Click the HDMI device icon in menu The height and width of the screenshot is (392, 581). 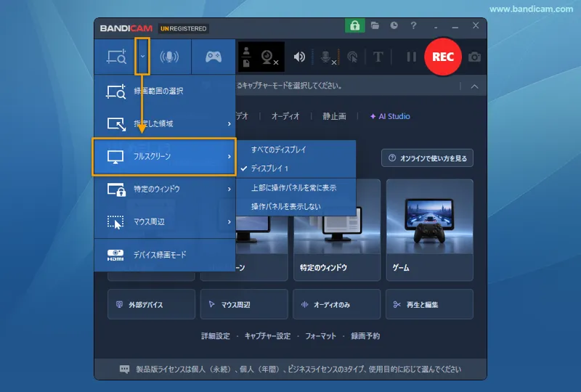(x=115, y=255)
